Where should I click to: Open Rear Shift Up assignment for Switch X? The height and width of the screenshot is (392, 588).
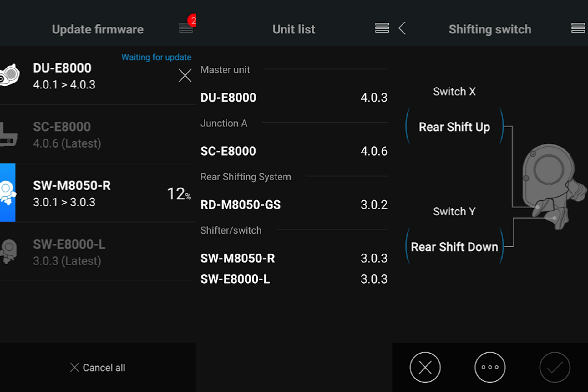[x=454, y=127]
